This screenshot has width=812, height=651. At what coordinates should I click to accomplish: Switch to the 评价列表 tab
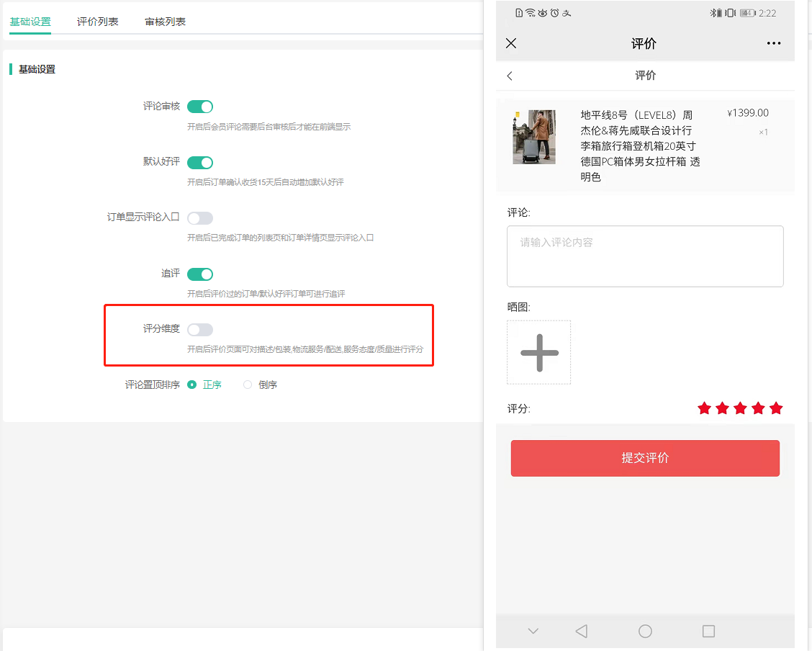pyautogui.click(x=98, y=22)
